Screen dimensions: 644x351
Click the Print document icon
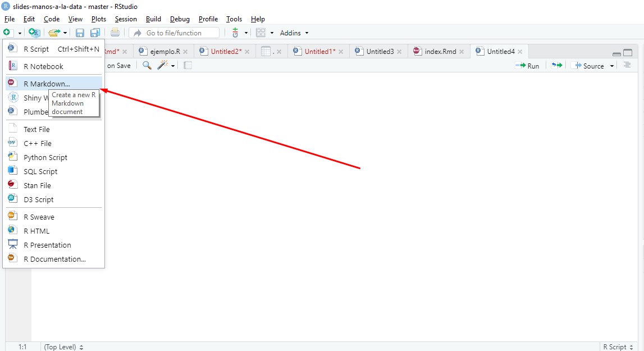coord(115,33)
